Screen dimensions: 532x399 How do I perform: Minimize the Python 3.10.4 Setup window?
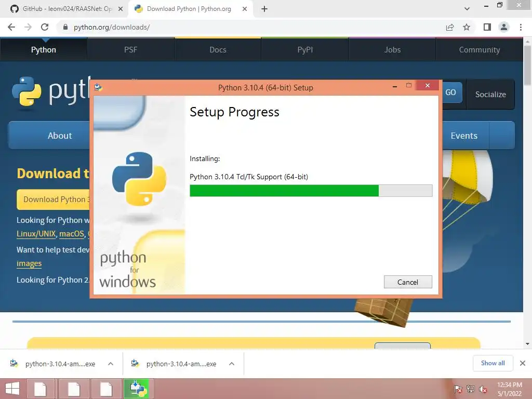coord(395,87)
